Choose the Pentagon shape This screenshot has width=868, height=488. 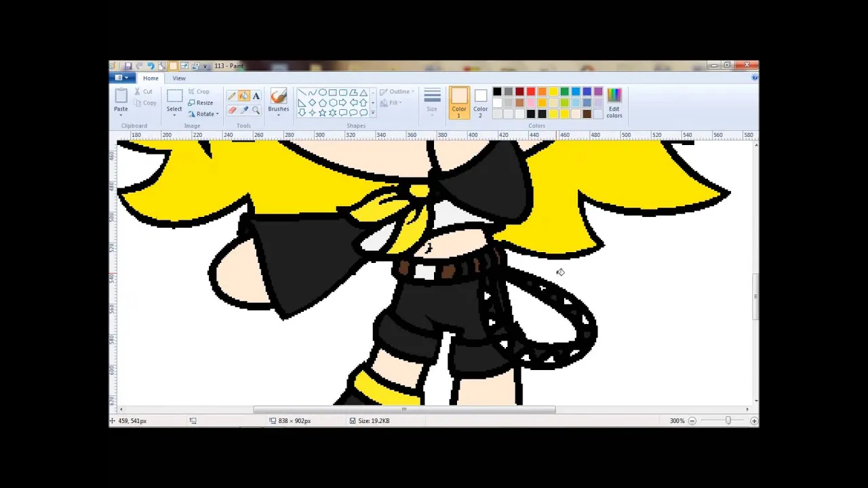pos(322,103)
